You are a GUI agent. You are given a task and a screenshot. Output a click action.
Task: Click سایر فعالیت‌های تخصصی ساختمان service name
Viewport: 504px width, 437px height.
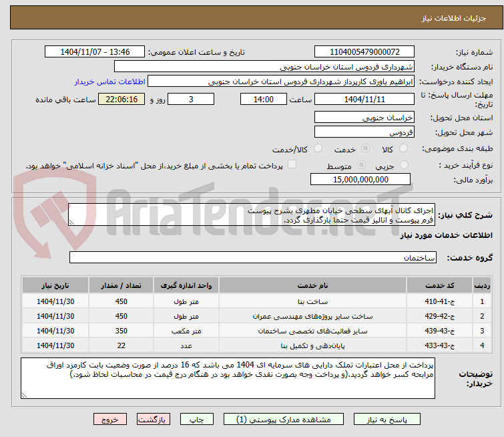click(312, 331)
